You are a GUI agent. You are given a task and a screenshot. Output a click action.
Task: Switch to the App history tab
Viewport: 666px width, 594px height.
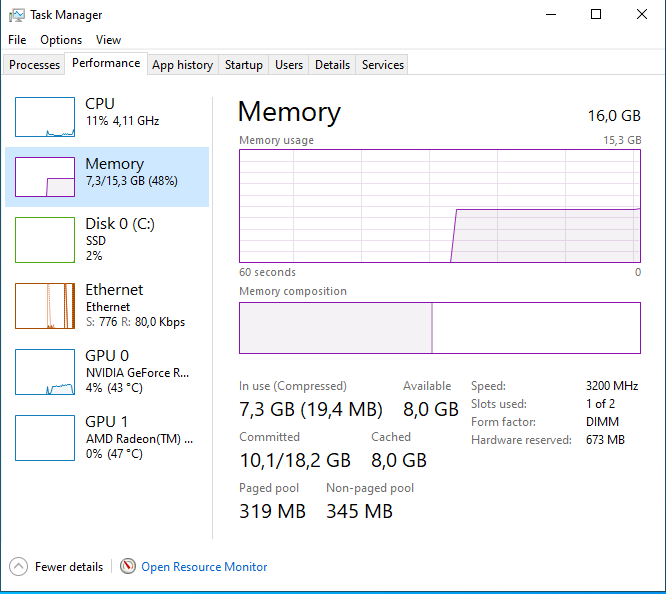click(182, 65)
